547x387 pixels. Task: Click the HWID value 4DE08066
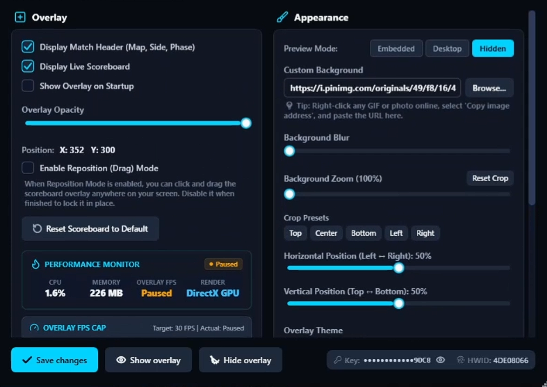(510, 360)
